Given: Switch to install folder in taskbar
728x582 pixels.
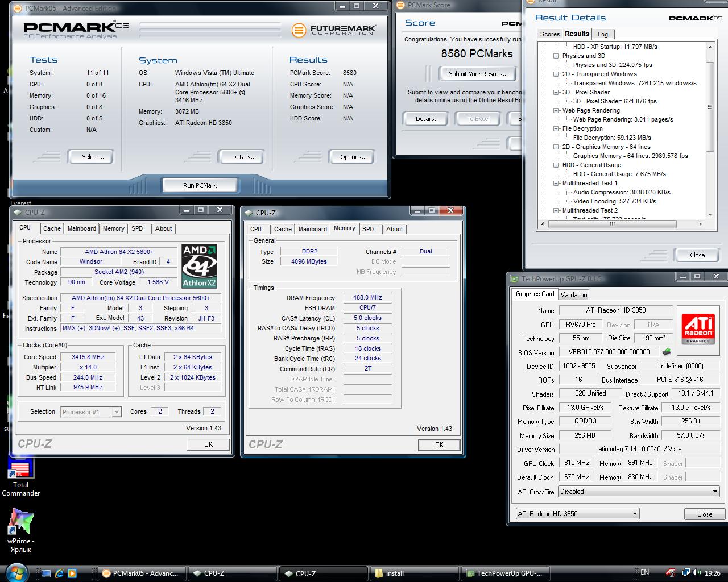Looking at the screenshot, I should (415, 573).
